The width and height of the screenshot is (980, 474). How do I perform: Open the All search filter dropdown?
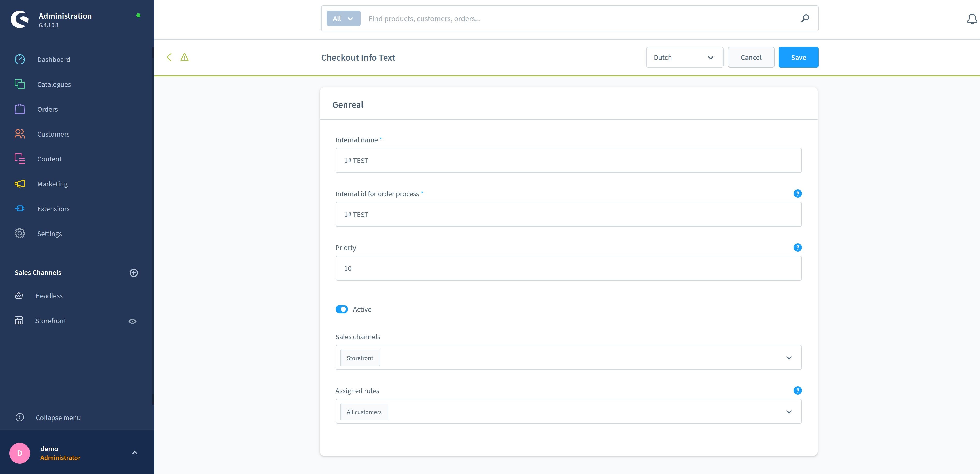344,19
